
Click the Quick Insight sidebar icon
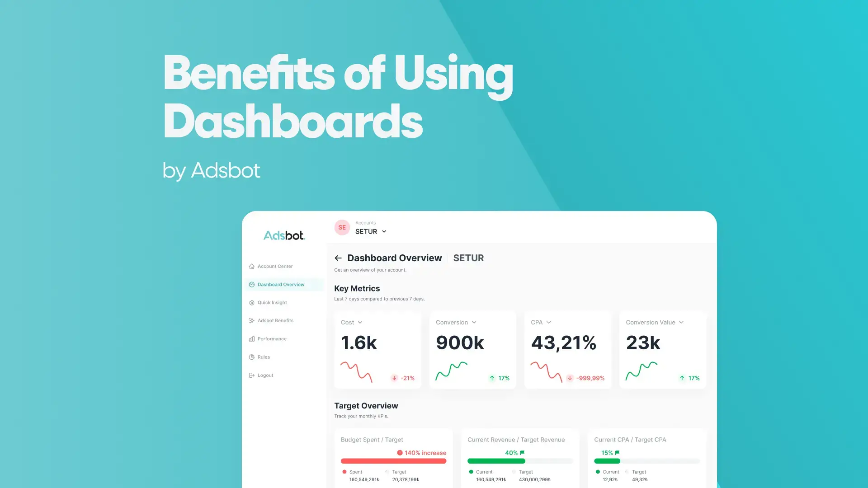click(x=251, y=302)
